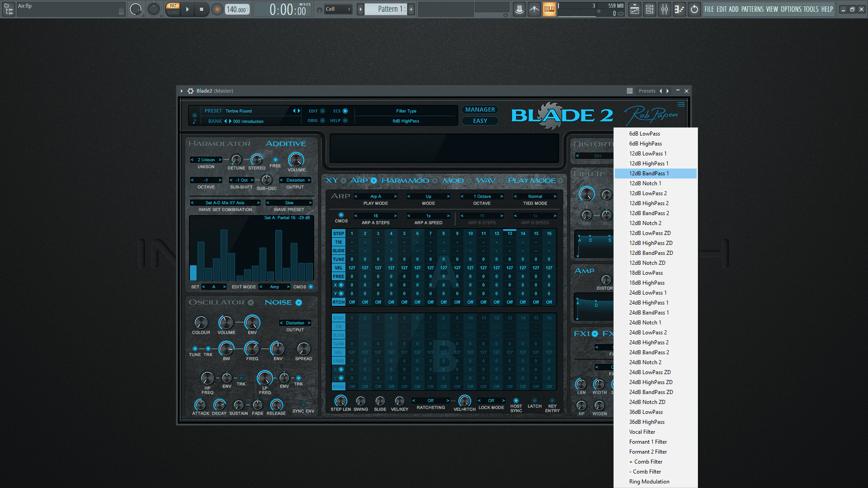Open the Ratcheting selector showing Off
This screenshot has width=868, height=488.
(x=430, y=401)
